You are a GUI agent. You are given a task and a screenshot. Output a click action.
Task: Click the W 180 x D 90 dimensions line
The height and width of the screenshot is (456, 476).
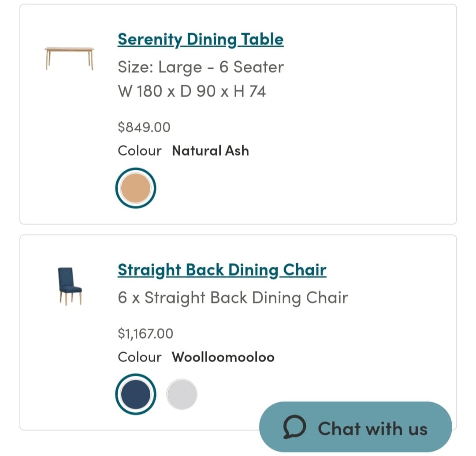[192, 91]
